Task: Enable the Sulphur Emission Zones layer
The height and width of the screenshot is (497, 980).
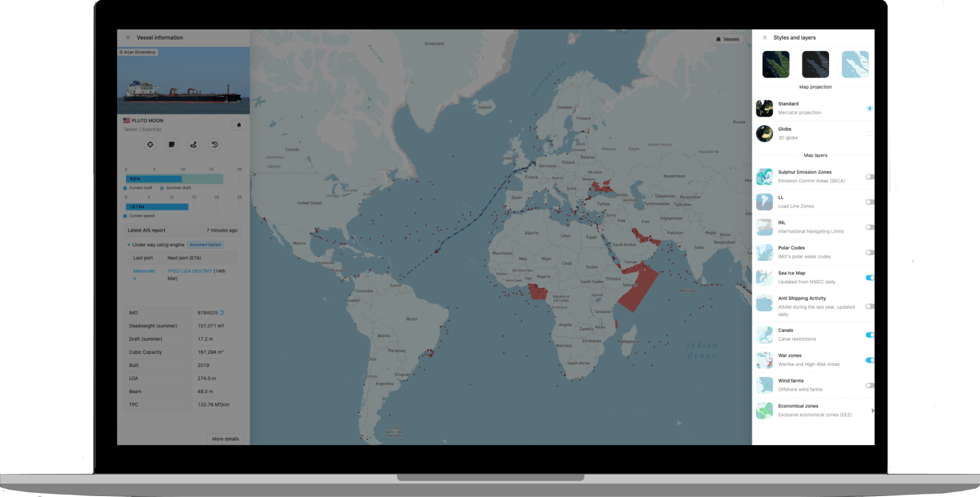Action: point(870,176)
